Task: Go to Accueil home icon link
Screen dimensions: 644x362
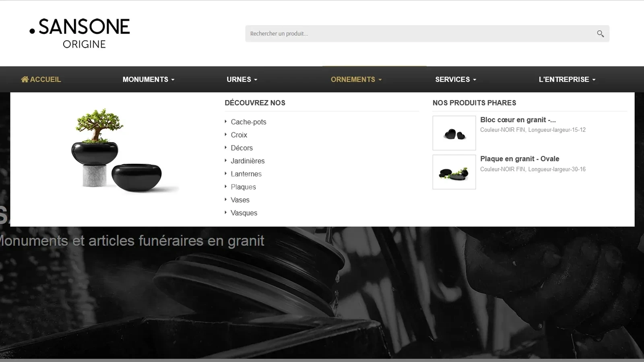Action: 41,80
